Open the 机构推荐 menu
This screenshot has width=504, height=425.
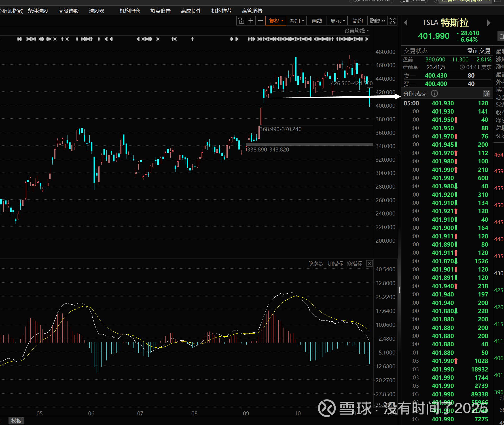point(222,11)
